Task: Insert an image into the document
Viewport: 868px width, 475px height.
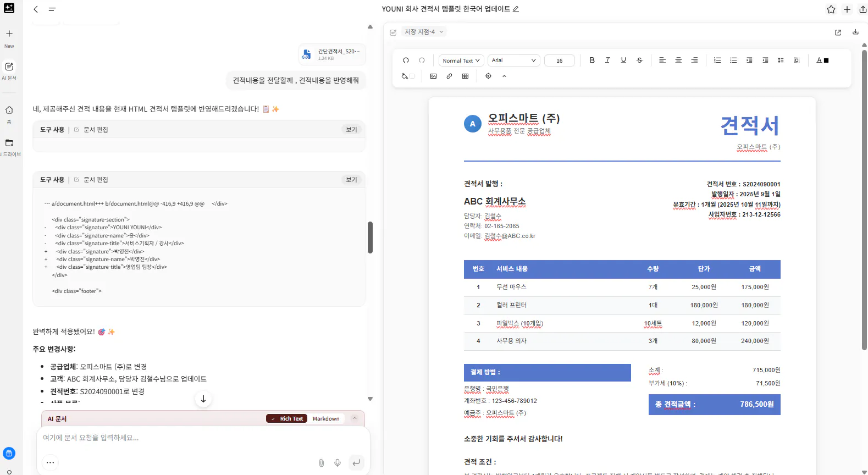Action: coord(433,76)
